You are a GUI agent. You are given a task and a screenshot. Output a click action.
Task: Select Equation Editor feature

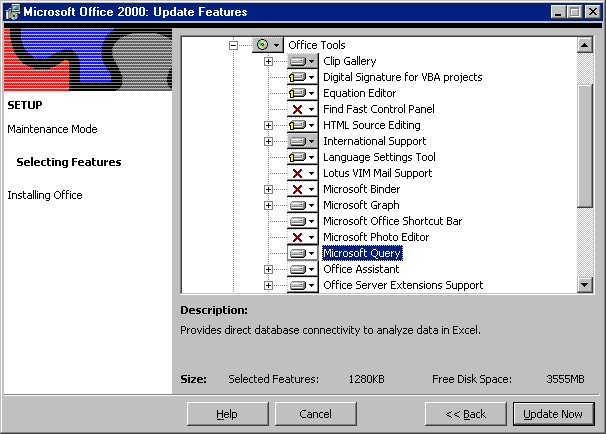pos(359,93)
